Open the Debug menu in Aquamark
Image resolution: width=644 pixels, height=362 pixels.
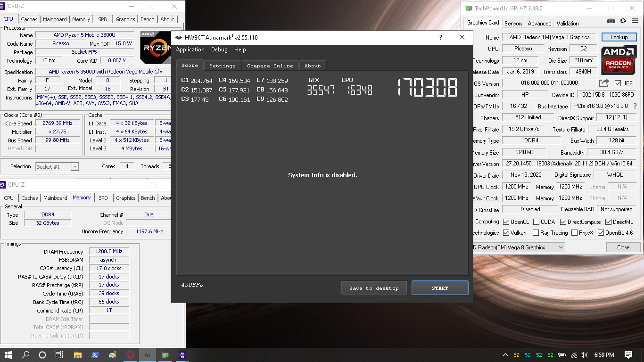click(x=219, y=49)
